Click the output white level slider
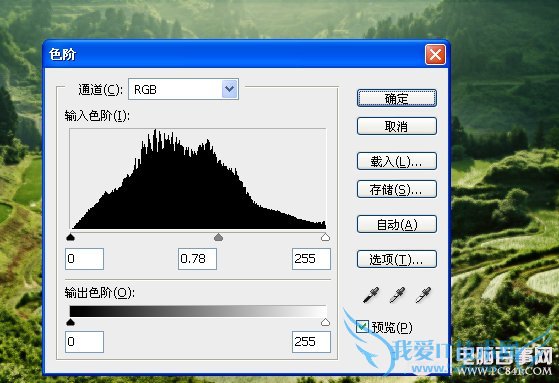Screen dimensions: 559x383 325,322
